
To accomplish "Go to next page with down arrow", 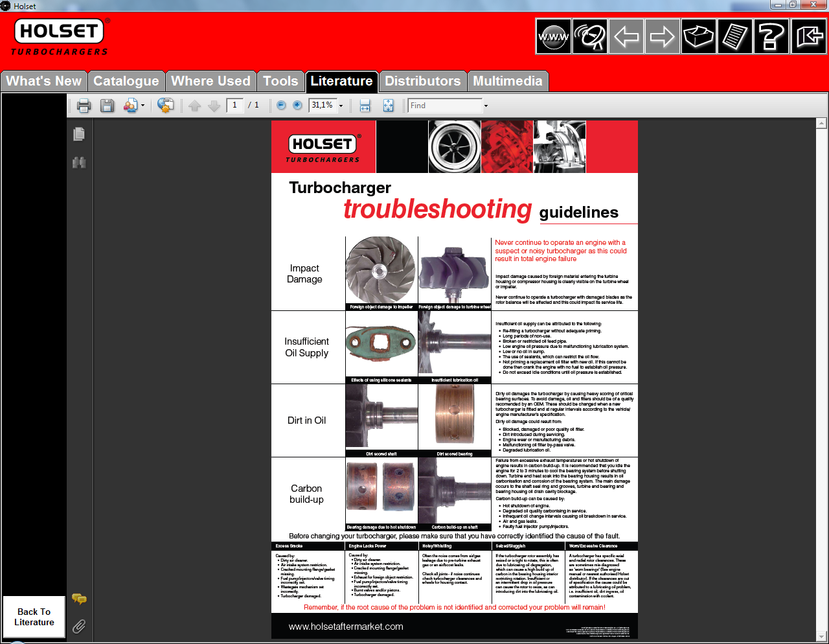I will [214, 106].
